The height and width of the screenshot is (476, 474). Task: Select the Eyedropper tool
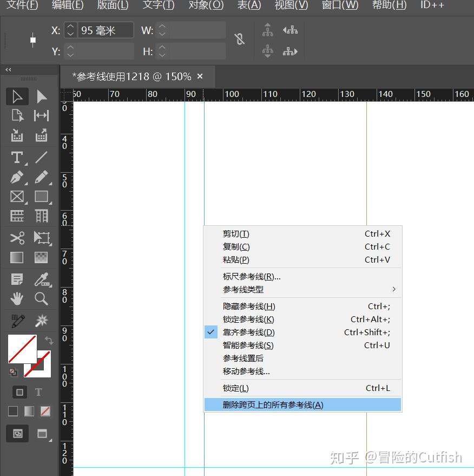(42, 279)
